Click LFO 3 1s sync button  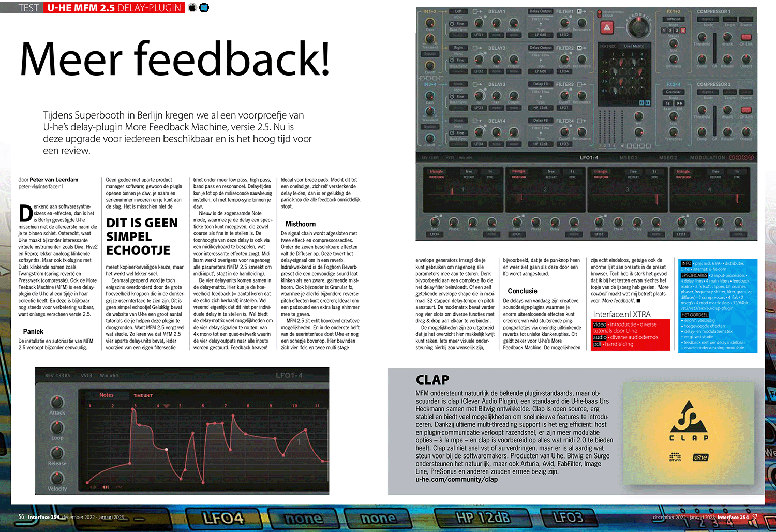point(654,171)
